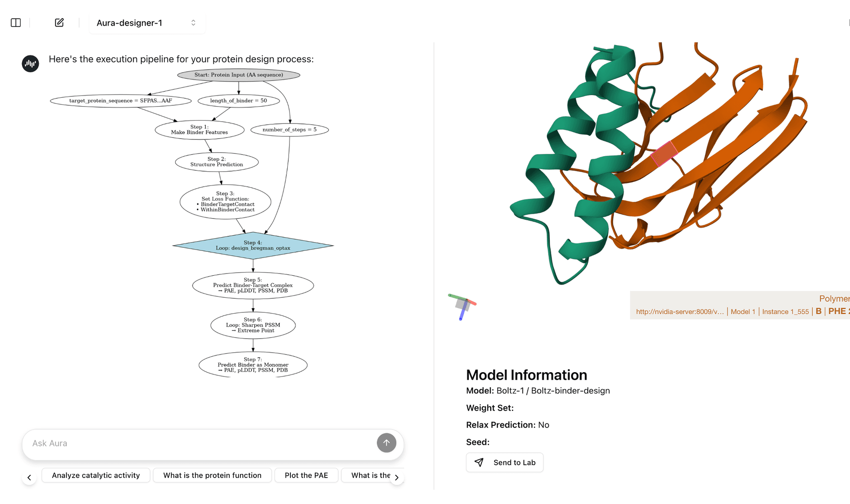Select the Analyze catalytic activity suggestion
Viewport: 850px width, 504px height.
(x=96, y=475)
